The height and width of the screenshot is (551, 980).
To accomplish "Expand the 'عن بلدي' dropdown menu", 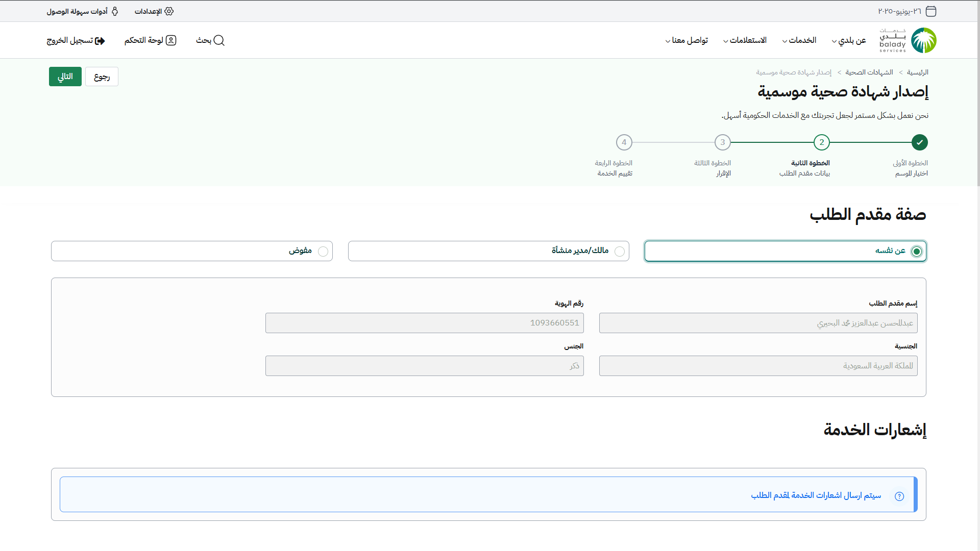I will tap(849, 40).
